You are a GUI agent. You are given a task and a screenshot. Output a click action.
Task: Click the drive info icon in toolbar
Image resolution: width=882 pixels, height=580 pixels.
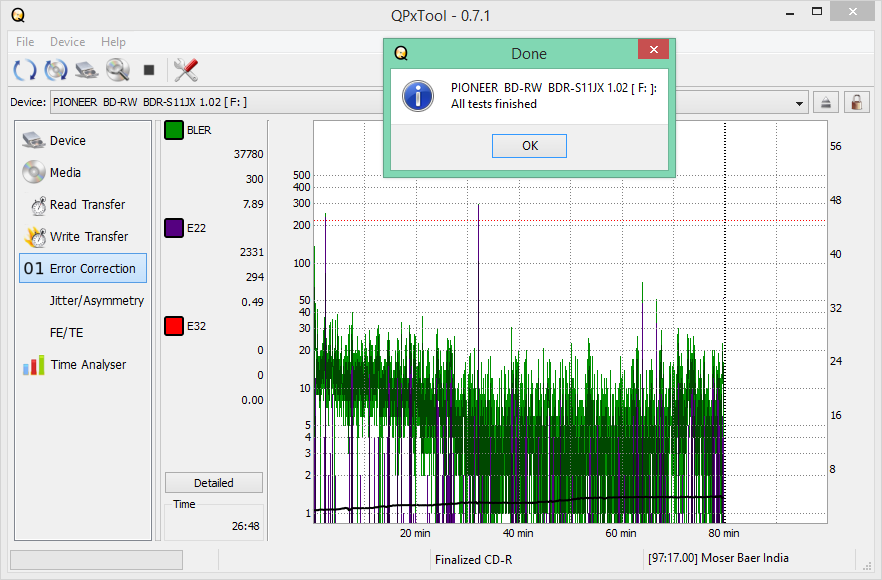click(87, 70)
